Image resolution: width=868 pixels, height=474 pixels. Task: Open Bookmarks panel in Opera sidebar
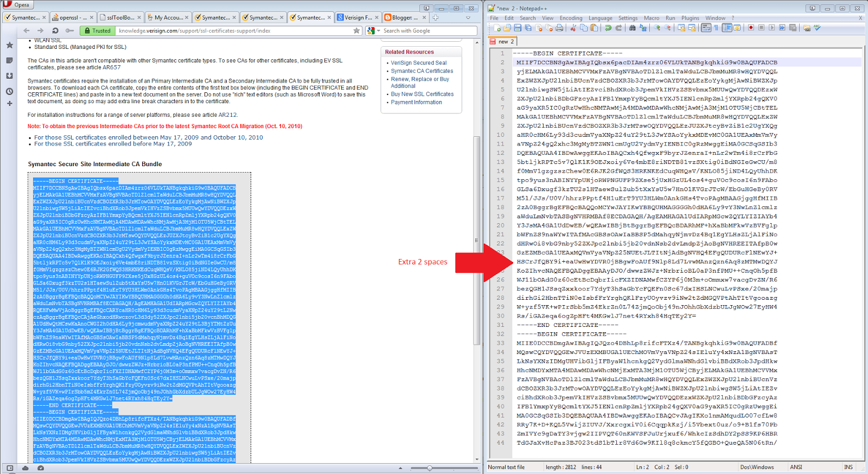coord(9,46)
